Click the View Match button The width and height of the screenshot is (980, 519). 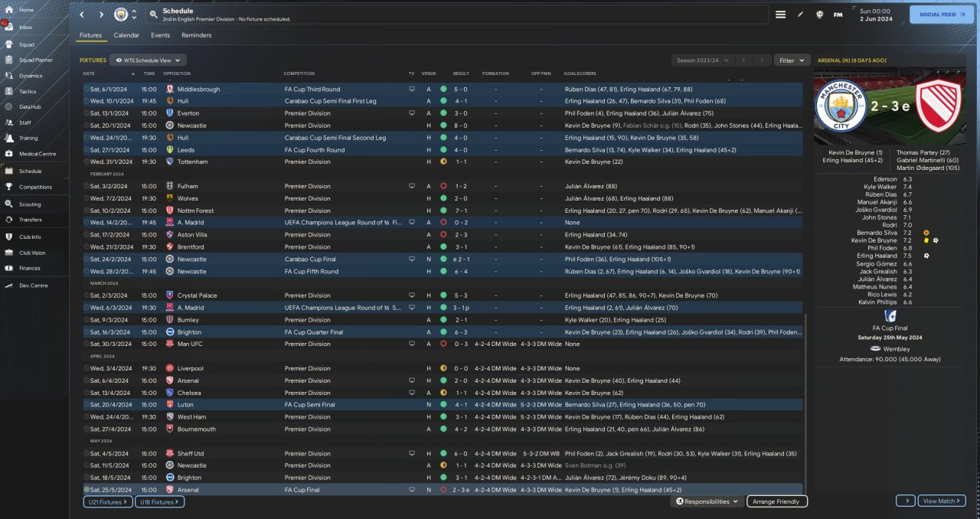942,501
